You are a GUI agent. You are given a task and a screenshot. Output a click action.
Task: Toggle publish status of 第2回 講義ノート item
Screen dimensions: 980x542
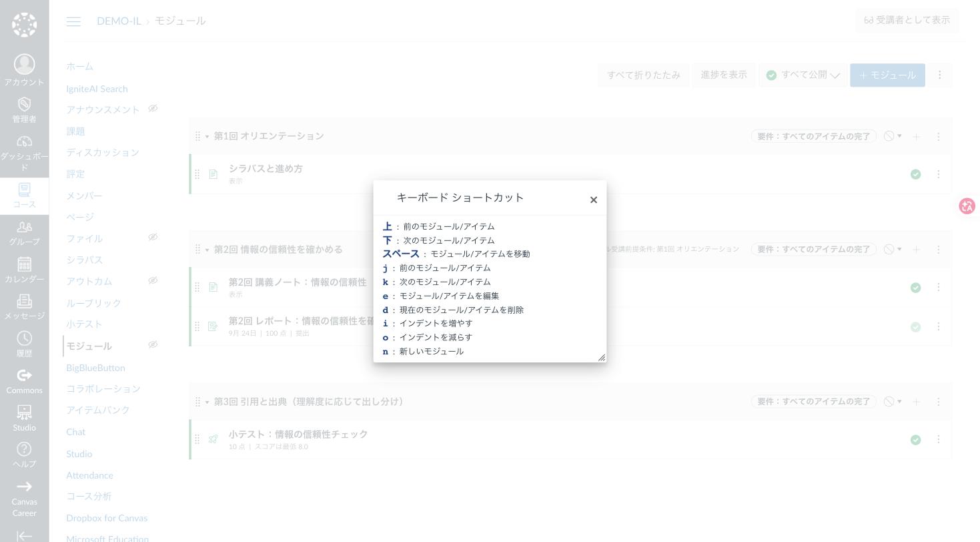tap(916, 288)
